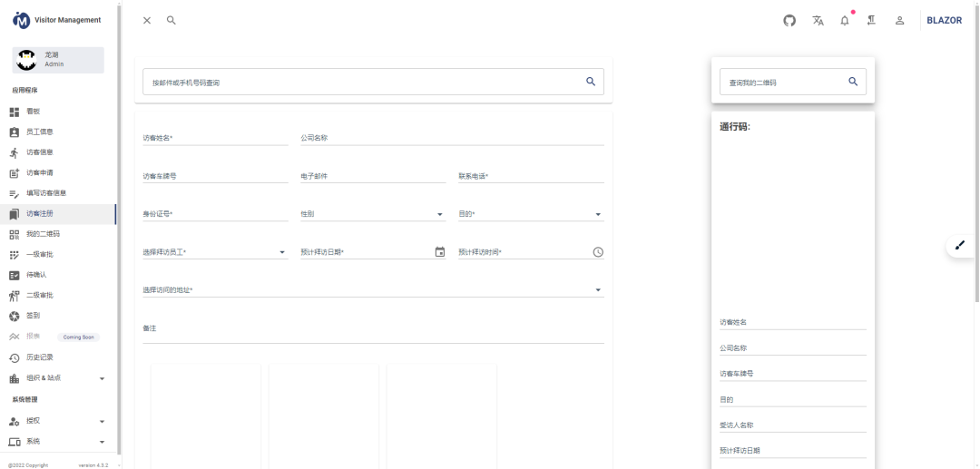Viewport: 980px width, 469px height.
Task: Click the 访客车牌号 input field
Action: [215, 176]
